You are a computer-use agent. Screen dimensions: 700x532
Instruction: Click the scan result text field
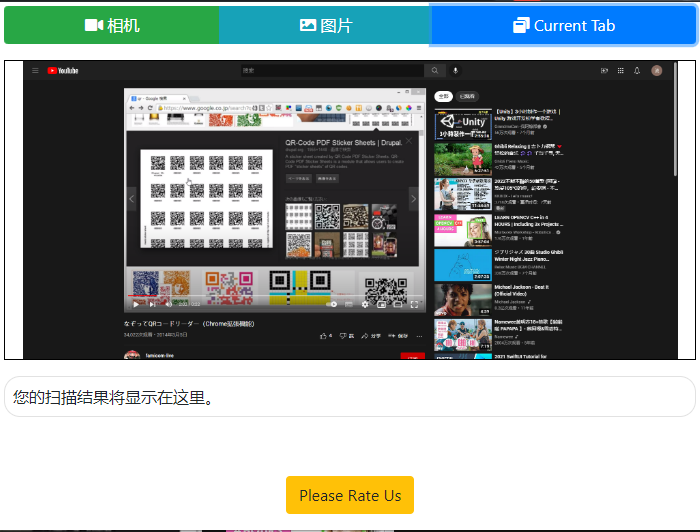pos(350,397)
